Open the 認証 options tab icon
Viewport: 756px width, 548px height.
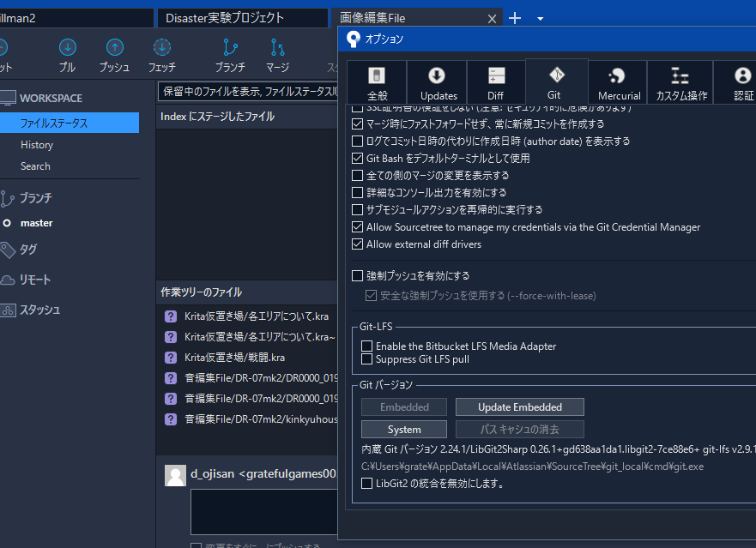(742, 75)
